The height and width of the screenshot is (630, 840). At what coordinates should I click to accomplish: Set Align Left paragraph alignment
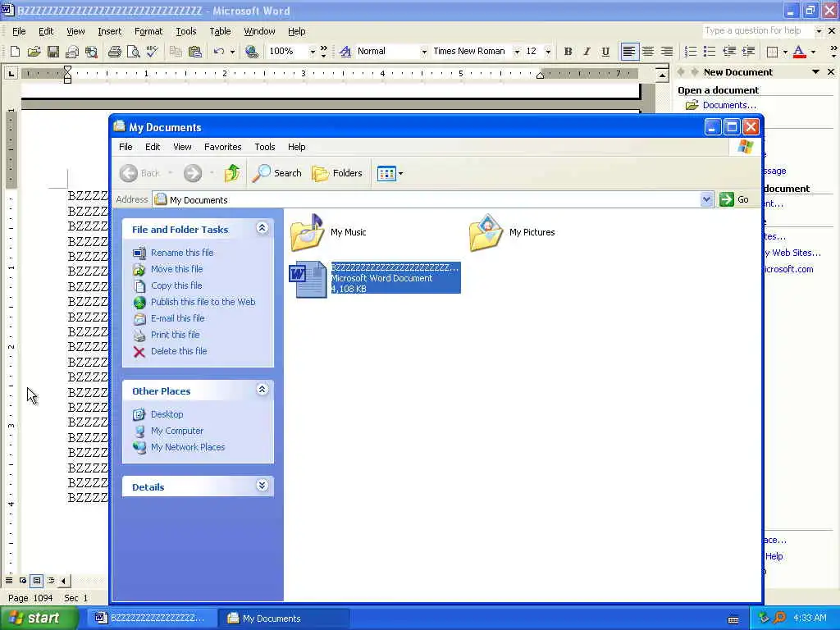click(x=629, y=52)
